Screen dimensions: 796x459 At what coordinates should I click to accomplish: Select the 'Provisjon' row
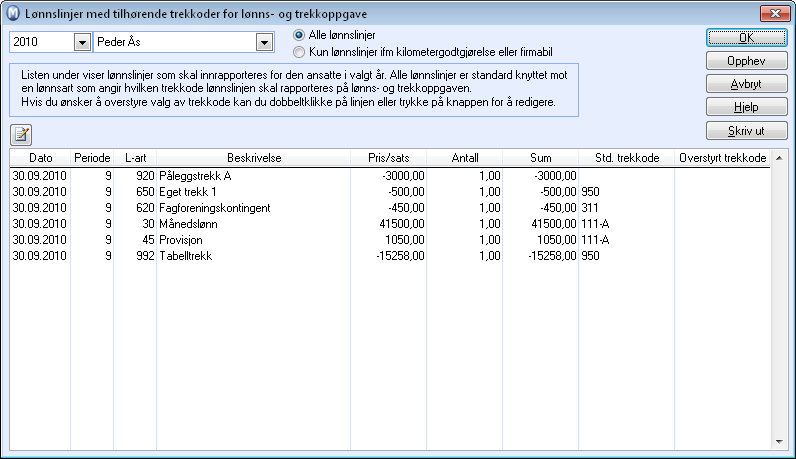coord(390,240)
